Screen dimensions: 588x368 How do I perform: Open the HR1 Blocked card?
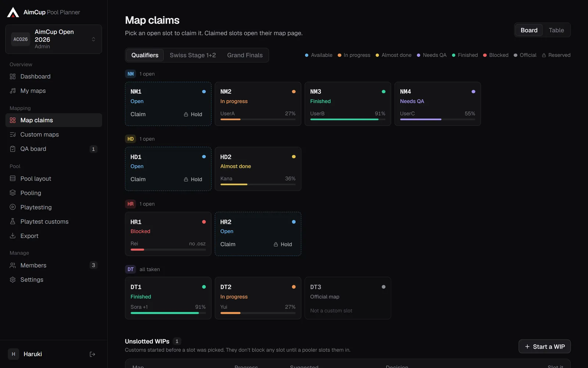coord(168,234)
